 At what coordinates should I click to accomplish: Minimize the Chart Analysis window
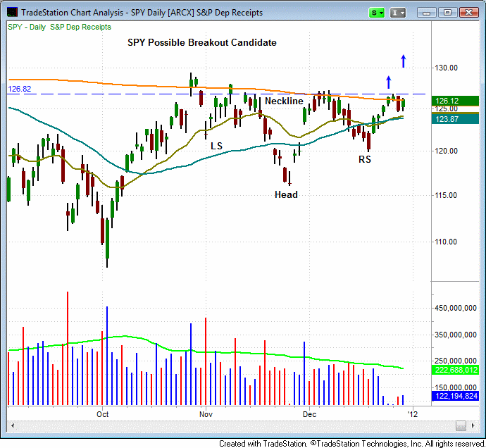(425, 12)
